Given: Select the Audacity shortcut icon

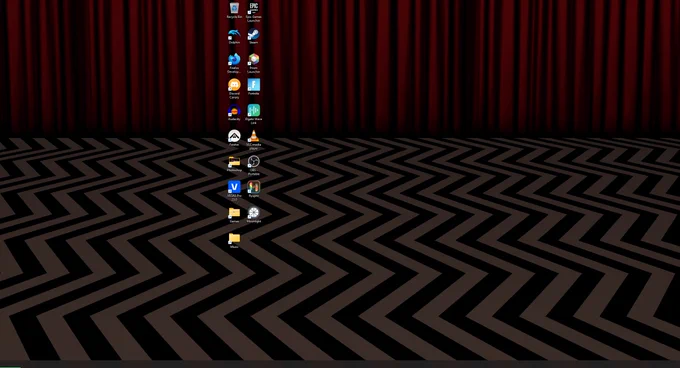Looking at the screenshot, I should (x=234, y=111).
